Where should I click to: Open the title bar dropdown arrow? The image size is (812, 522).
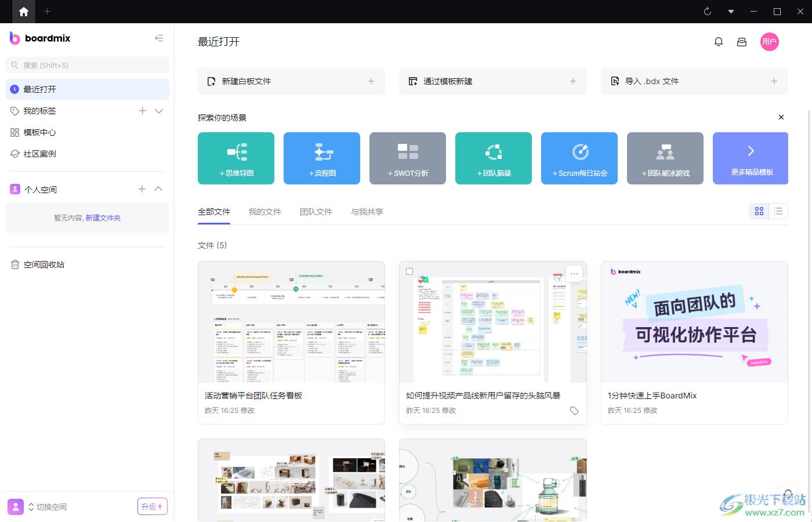pos(731,12)
